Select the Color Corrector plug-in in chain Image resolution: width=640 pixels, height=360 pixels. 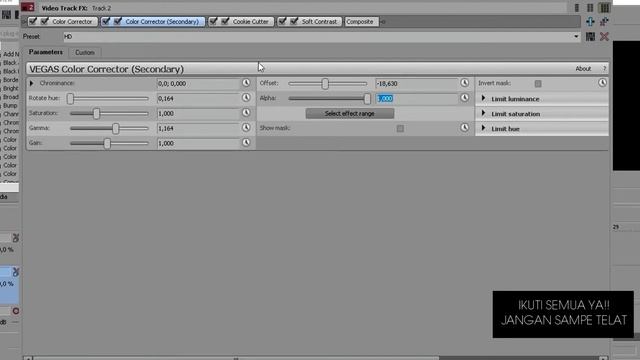tap(72, 22)
